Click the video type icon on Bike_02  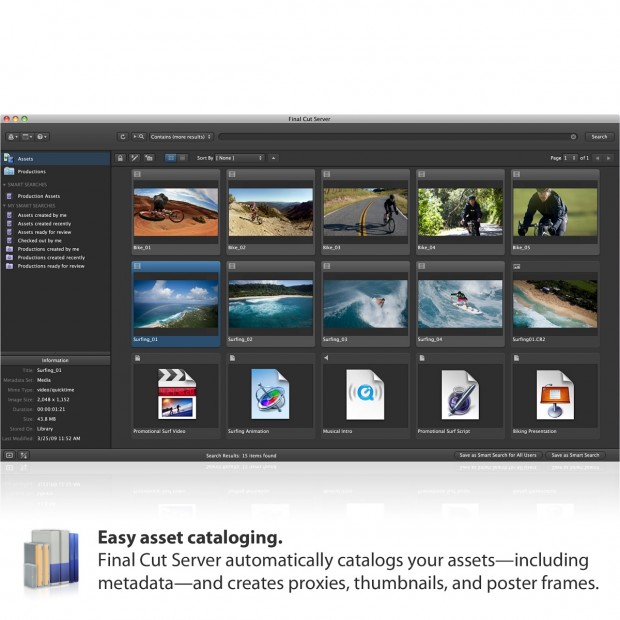click(x=232, y=174)
